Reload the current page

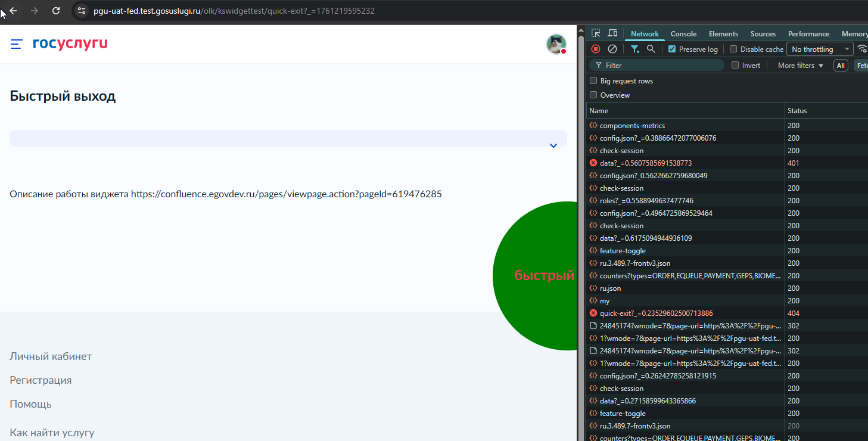coord(56,11)
